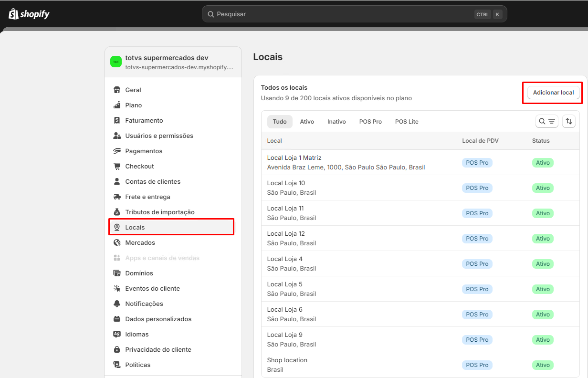This screenshot has width=588, height=378.
Task: Click the Shopify logo icon
Action: 13,14
